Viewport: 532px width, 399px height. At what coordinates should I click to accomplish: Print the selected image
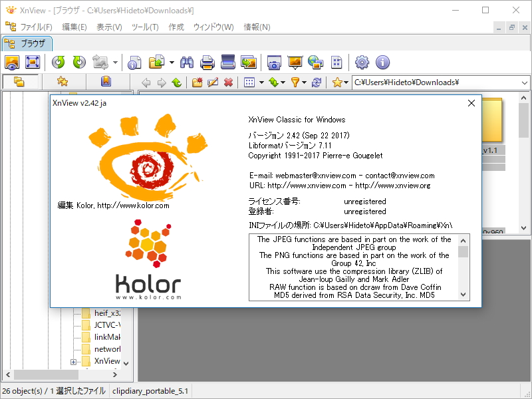[x=207, y=62]
